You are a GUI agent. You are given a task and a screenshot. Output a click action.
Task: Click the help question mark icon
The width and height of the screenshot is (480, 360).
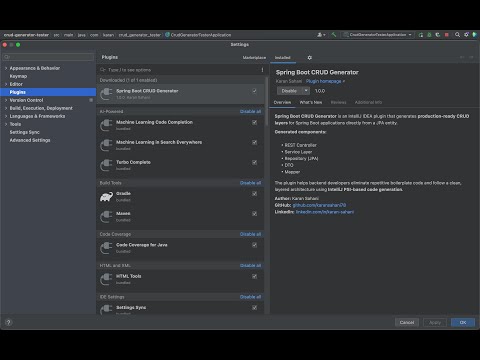[x=9, y=322]
